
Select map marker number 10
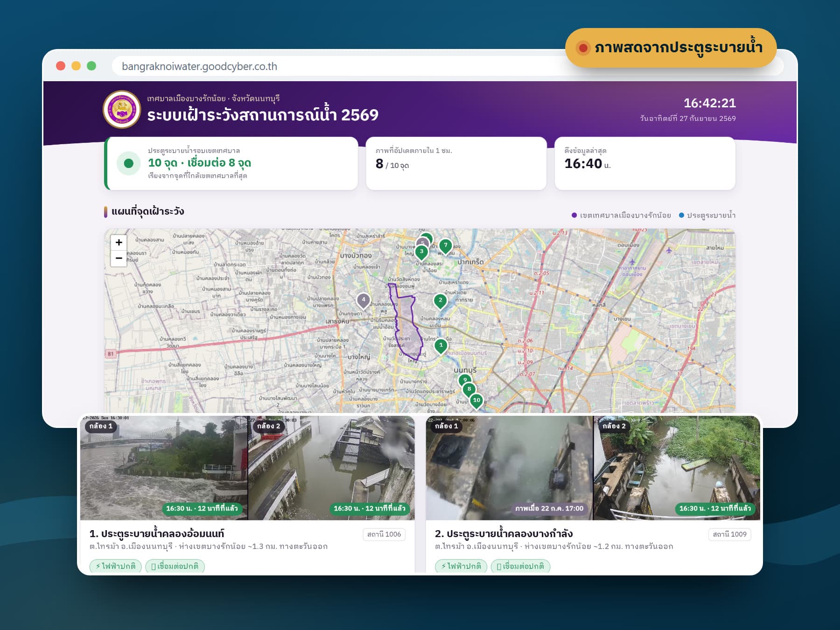(476, 401)
